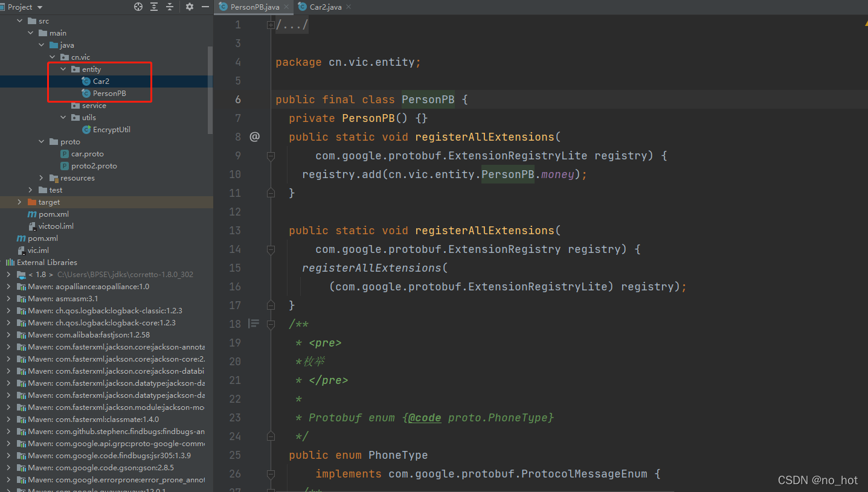
Task: Open the Project view dropdown
Action: 40,7
